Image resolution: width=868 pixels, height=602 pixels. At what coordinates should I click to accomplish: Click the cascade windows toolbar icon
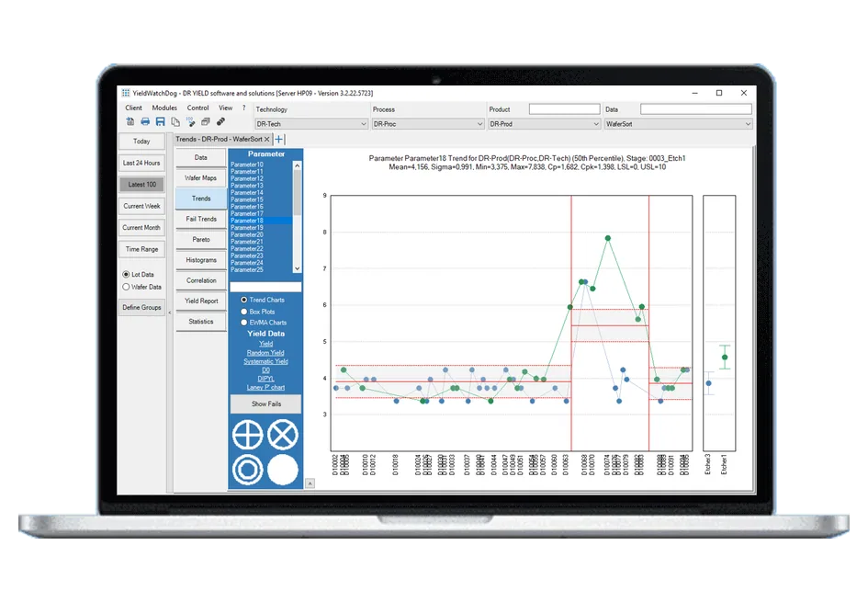[206, 121]
